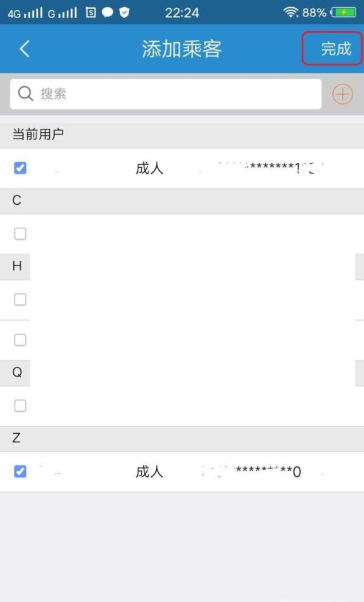Check the second passenger under section H

(20, 340)
